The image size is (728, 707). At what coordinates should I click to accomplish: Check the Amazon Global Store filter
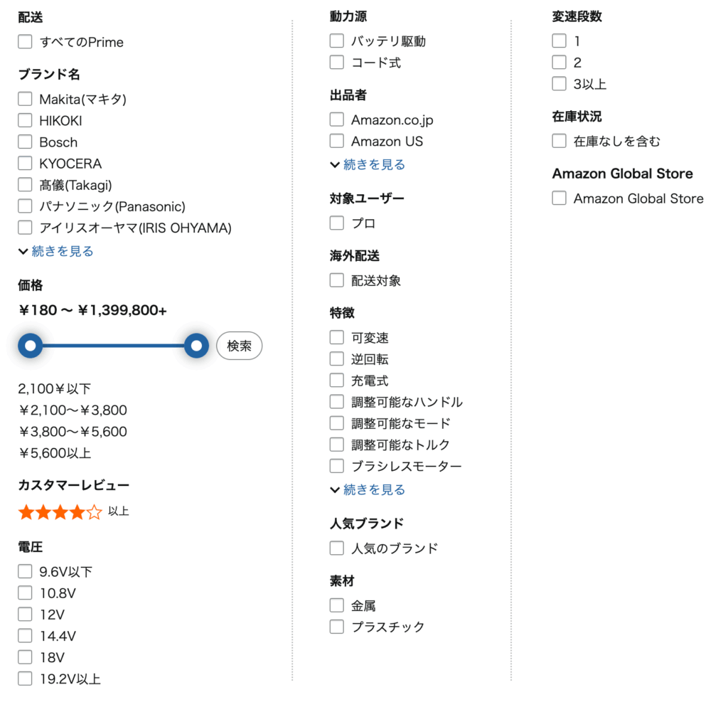pos(559,198)
